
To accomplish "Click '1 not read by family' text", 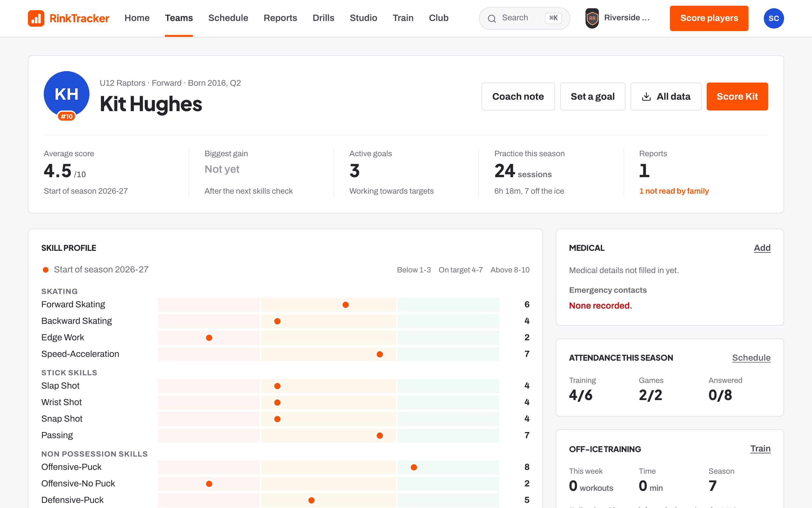I will coord(674,191).
